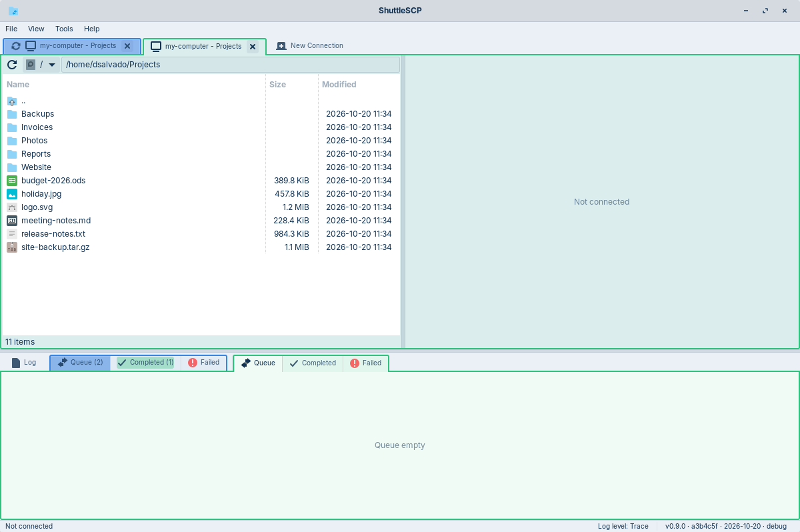This screenshot has height=532, width=800.
Task: Select the Website folder icon
Action: (x=12, y=167)
